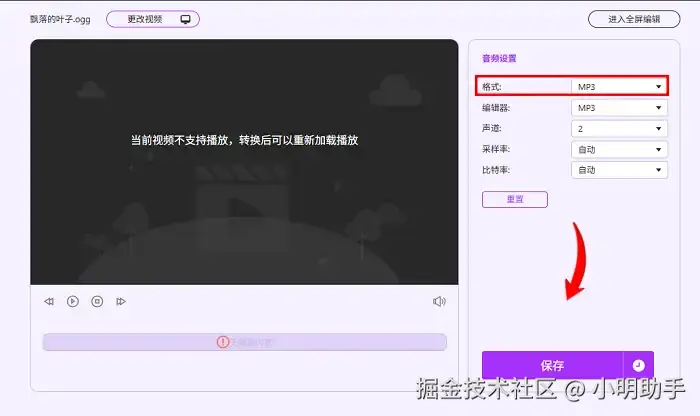Image resolution: width=700 pixels, height=416 pixels.
Task: Open the 采样率 dropdown
Action: [619, 150]
